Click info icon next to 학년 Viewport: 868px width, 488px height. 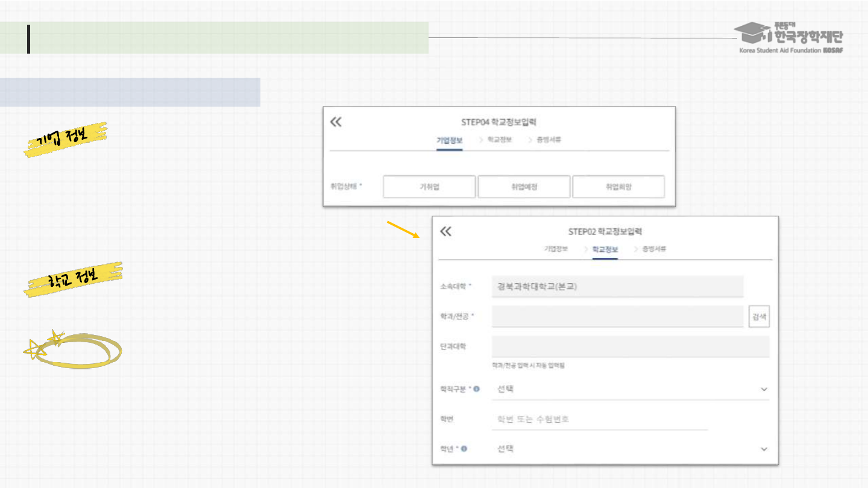[464, 449]
